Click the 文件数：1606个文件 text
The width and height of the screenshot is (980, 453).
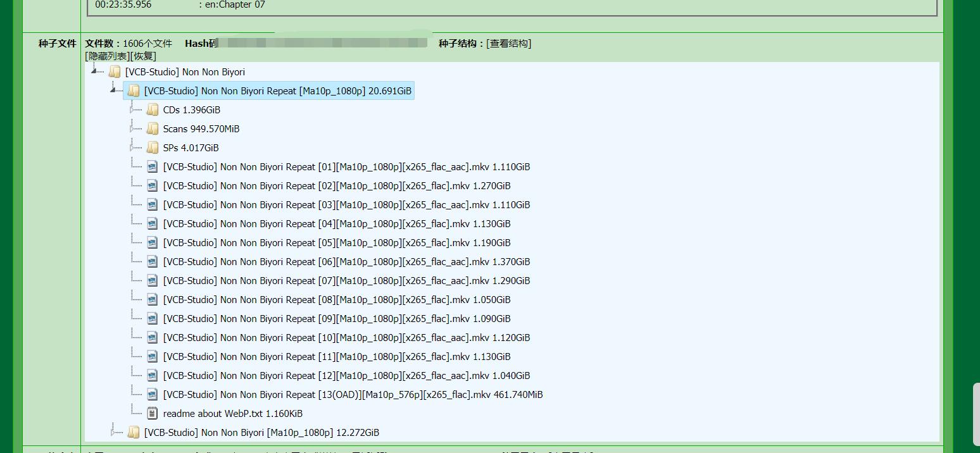point(129,43)
